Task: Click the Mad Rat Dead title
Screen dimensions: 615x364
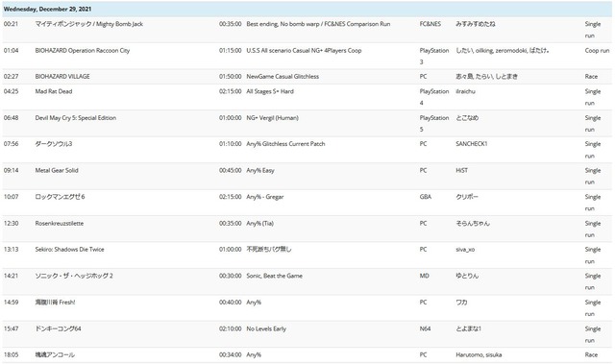Action: pyautogui.click(x=54, y=91)
